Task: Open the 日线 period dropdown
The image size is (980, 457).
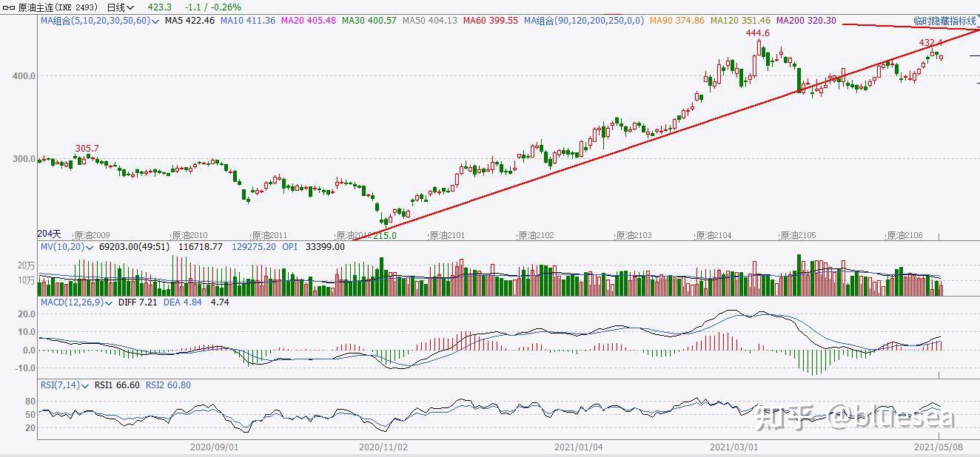Action: coord(121,7)
